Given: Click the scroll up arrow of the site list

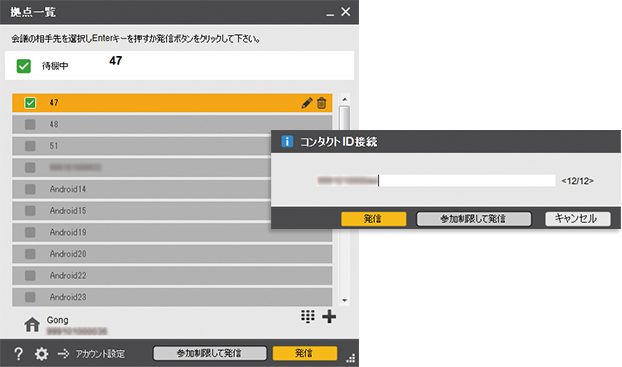Looking at the screenshot, I should (x=344, y=99).
